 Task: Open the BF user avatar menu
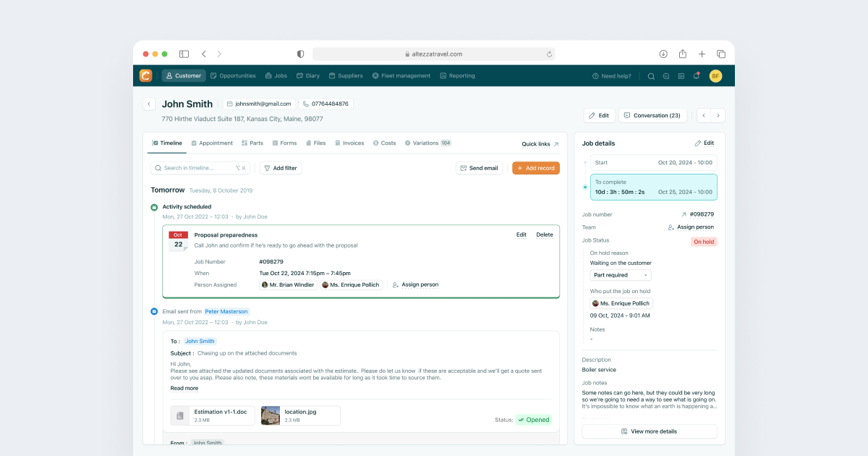[x=715, y=75]
